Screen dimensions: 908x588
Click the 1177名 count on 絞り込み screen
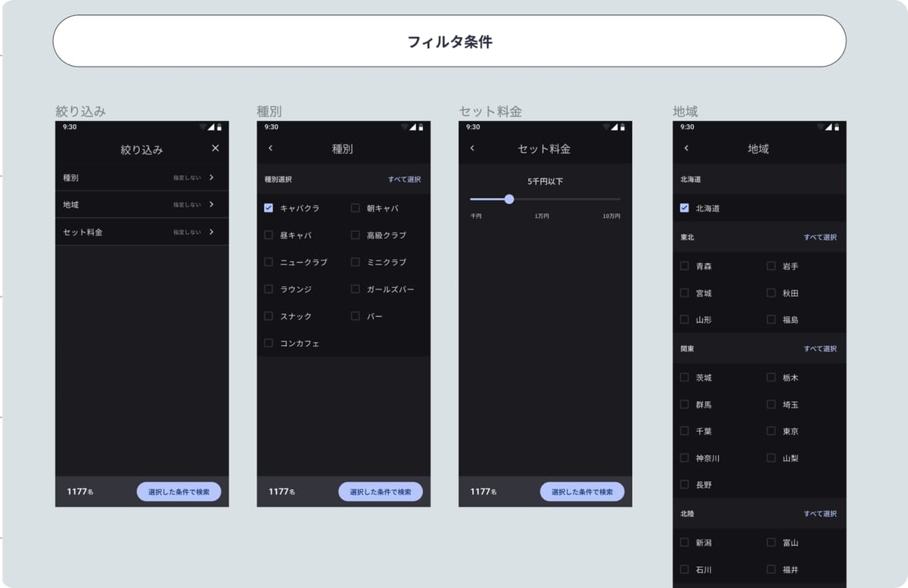[x=80, y=492]
